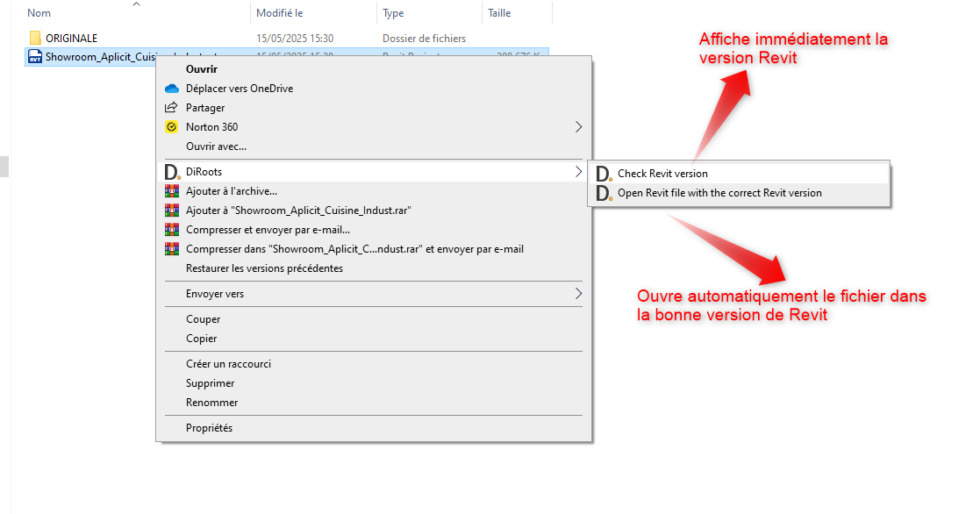Click the WinRAR icon beside "Ajouter à Showroom_Aplicit_Cuisine_Indust.rar"
This screenshot has height=514, width=980.
pos(172,210)
